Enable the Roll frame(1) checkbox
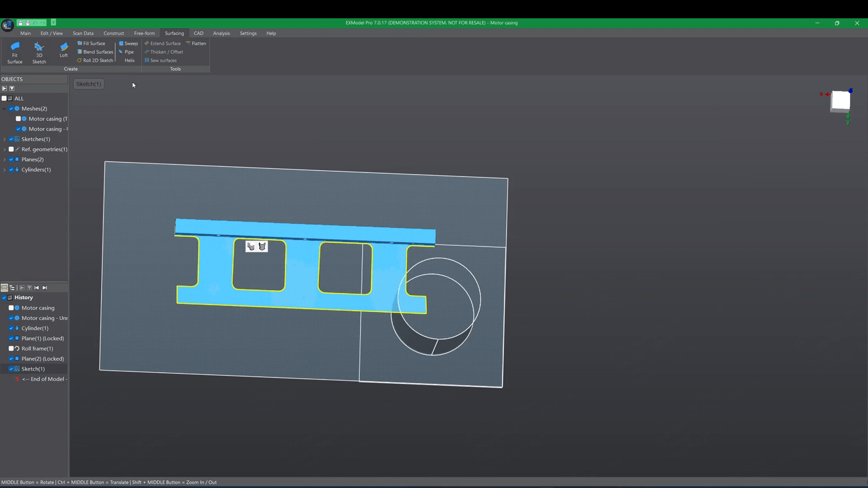Screen dimensions: 868x488 11,348
